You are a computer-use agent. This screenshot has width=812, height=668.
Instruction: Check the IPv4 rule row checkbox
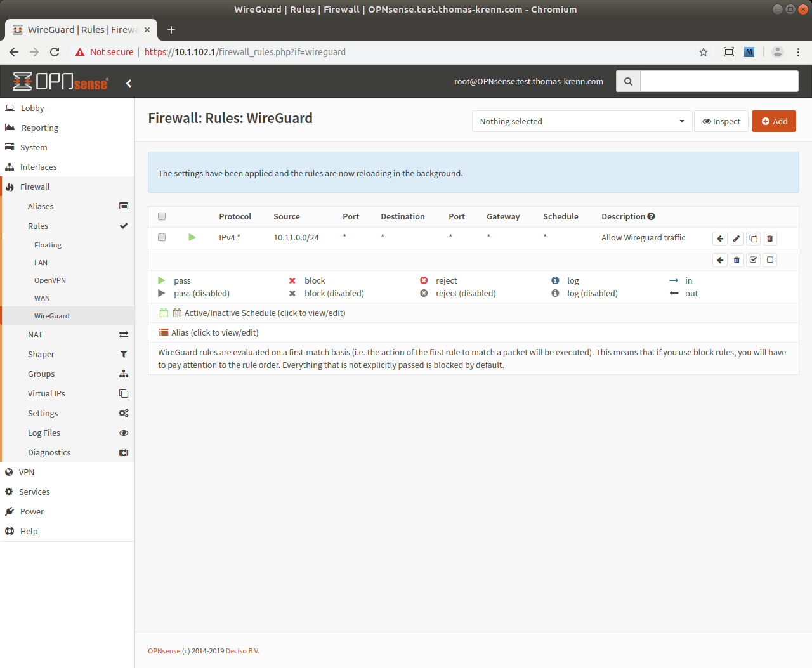(162, 237)
